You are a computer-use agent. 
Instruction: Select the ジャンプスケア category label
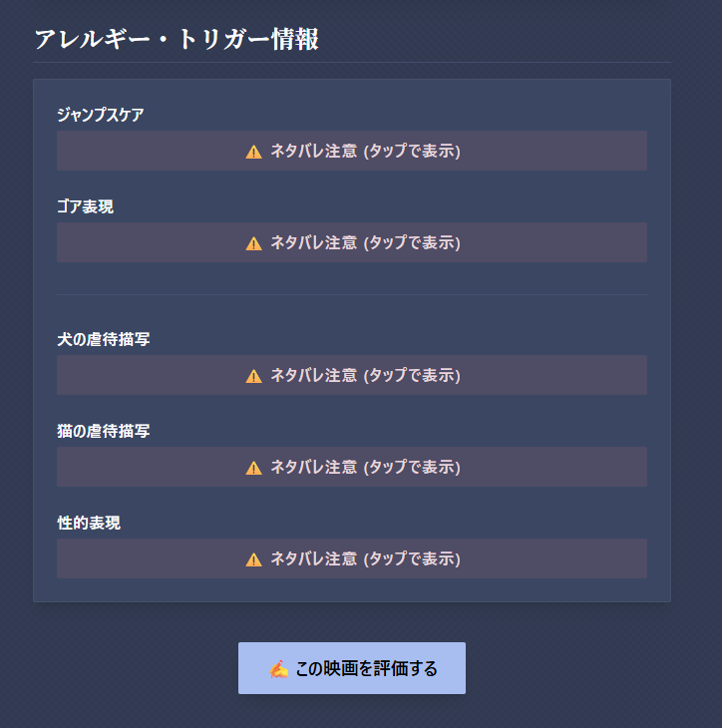[100, 115]
